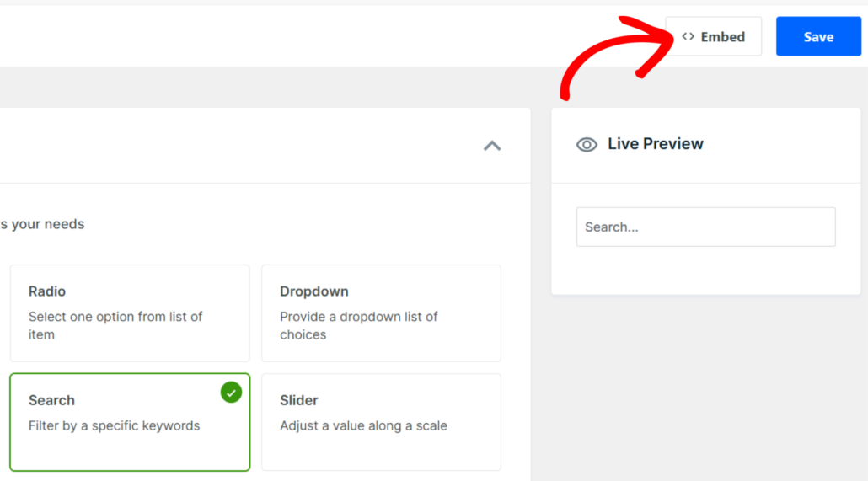Click the Search... field in Live Preview
Viewport: 868px width, 481px height.
705,227
